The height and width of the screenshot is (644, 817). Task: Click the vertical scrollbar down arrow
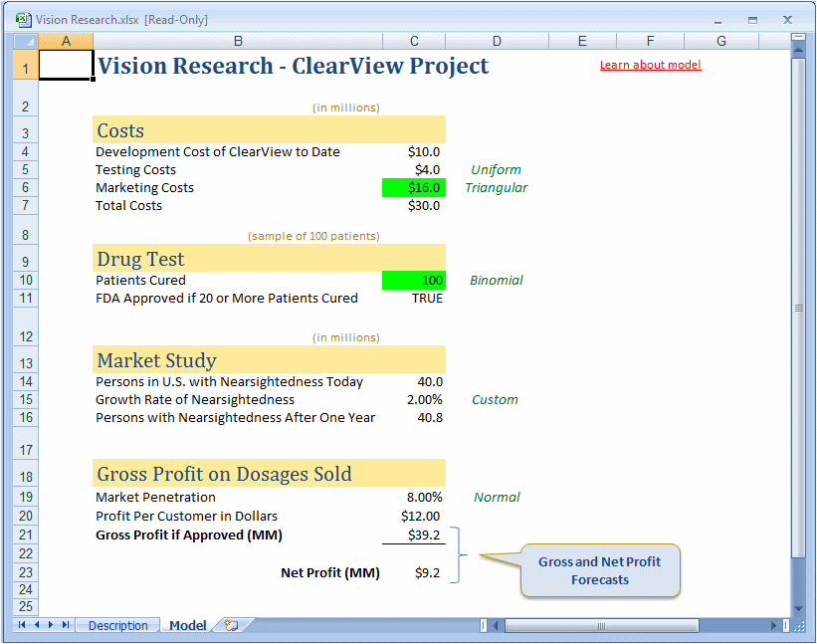pos(797,608)
